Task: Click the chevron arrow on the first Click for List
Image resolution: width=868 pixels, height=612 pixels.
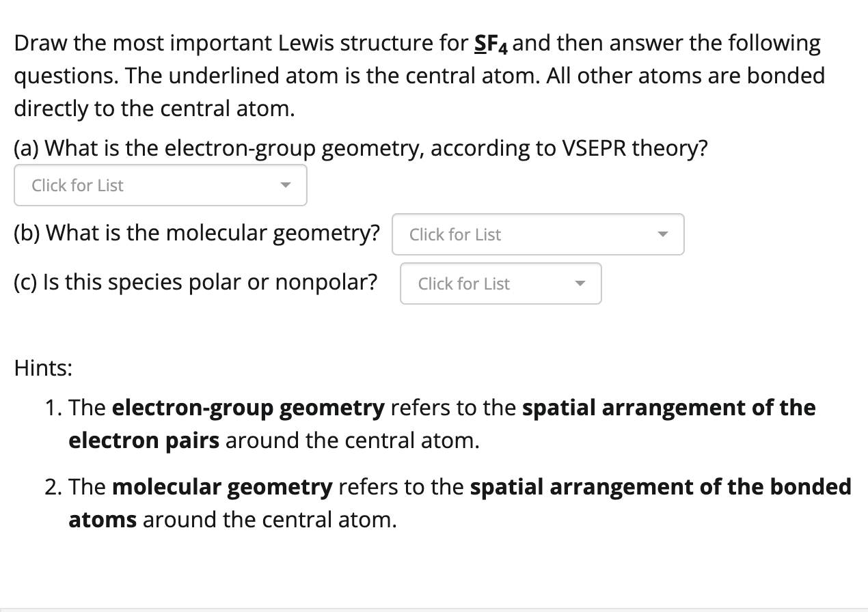Action: tap(286, 185)
